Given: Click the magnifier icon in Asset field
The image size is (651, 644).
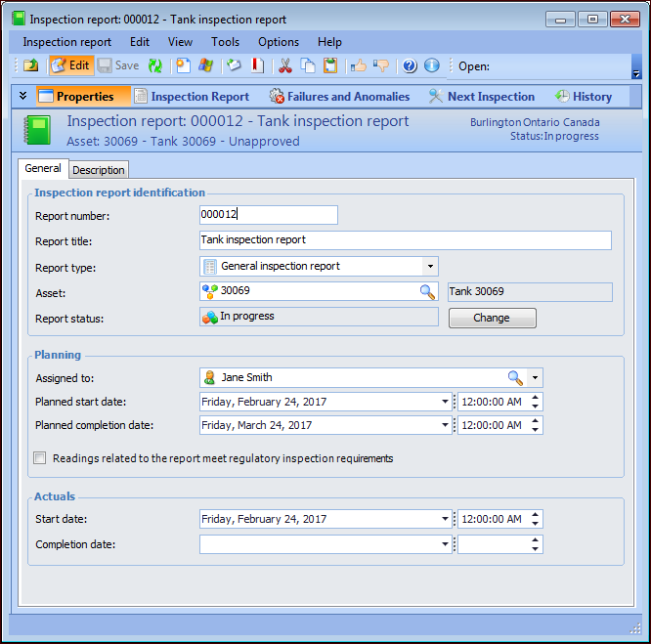Looking at the screenshot, I should [x=427, y=291].
